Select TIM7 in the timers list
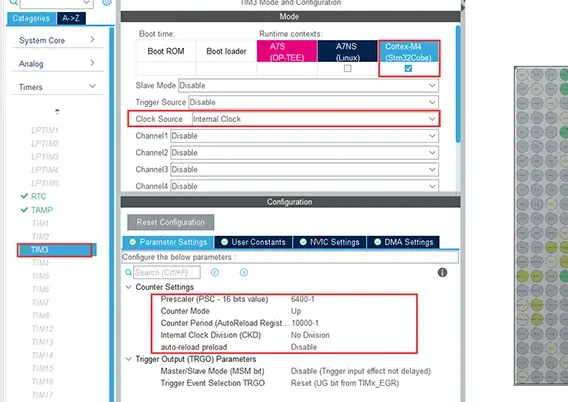Viewport: 568px width, 402px height. point(40,302)
